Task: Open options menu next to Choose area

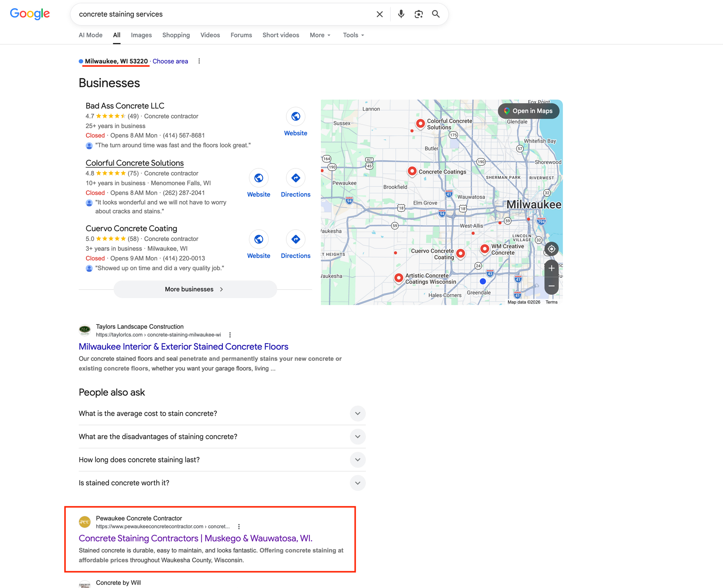Action: [199, 61]
